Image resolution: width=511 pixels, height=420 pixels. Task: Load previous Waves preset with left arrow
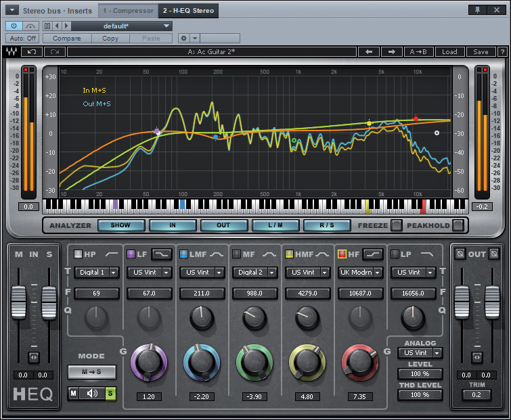[x=369, y=51]
